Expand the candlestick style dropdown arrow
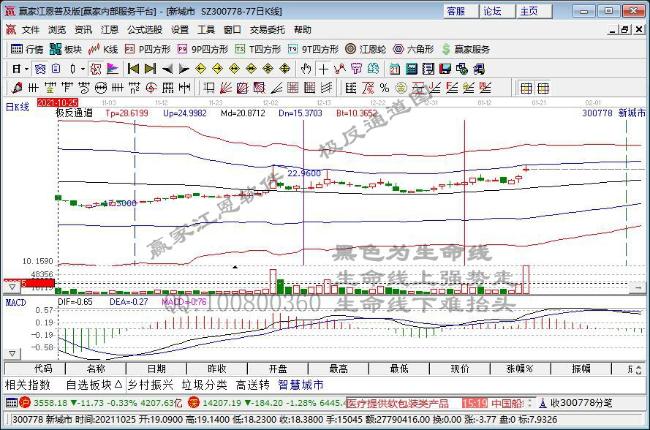650x430 pixels. click(x=82, y=69)
